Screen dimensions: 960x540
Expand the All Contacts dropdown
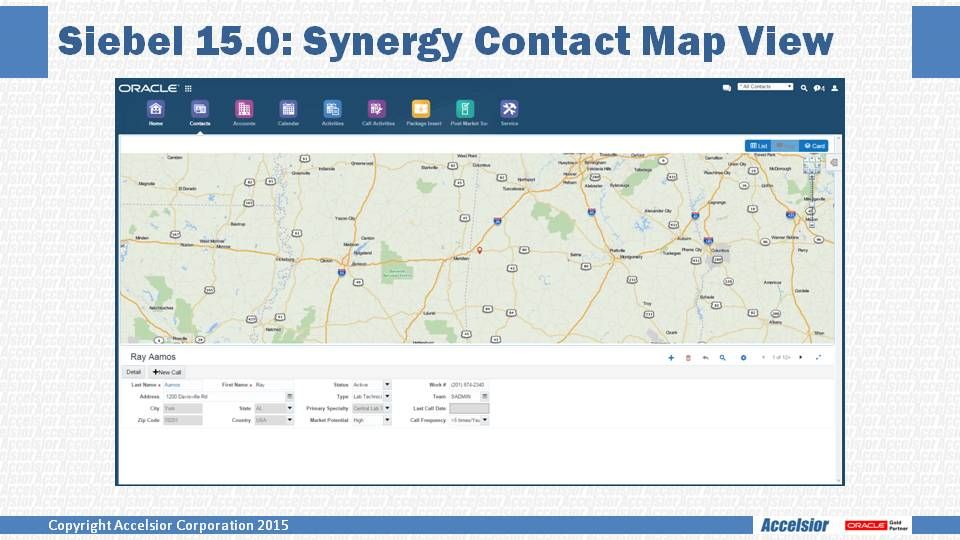(x=766, y=87)
